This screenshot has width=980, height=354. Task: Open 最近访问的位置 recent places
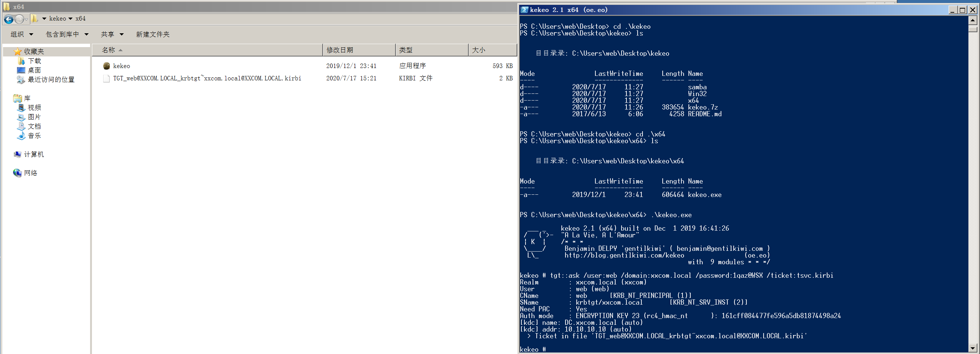(x=50, y=80)
